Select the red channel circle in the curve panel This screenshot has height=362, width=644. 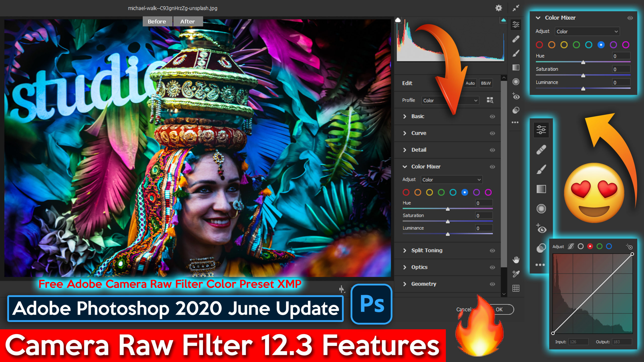(x=590, y=246)
